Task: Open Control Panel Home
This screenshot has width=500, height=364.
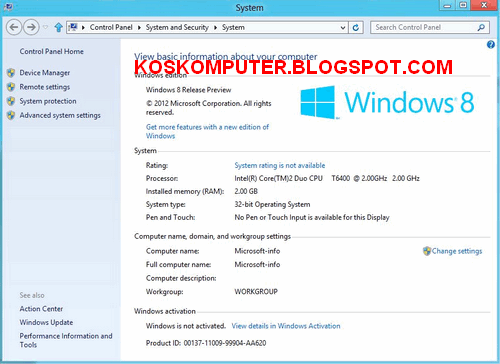Action: click(52, 51)
